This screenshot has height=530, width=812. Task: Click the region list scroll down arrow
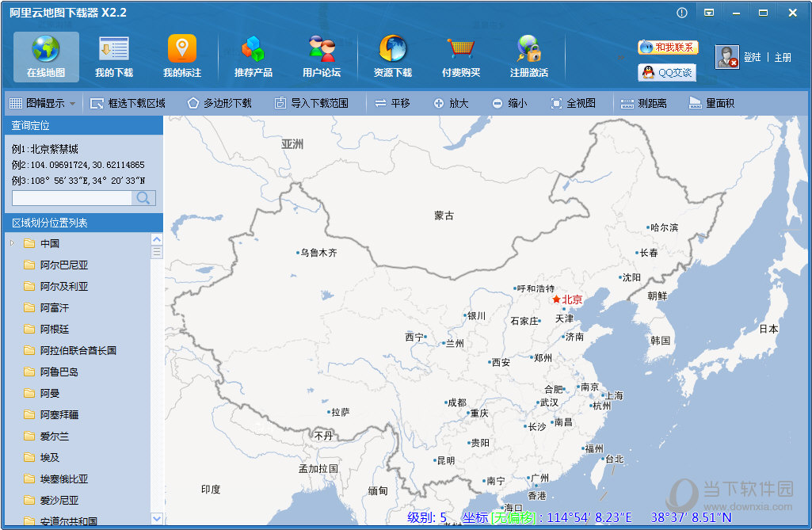coord(156,518)
